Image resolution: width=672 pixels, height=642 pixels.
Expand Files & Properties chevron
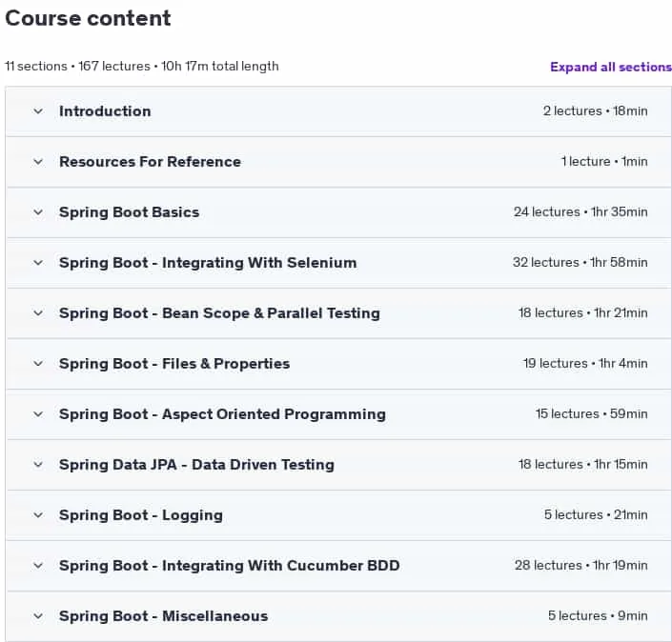(x=38, y=364)
